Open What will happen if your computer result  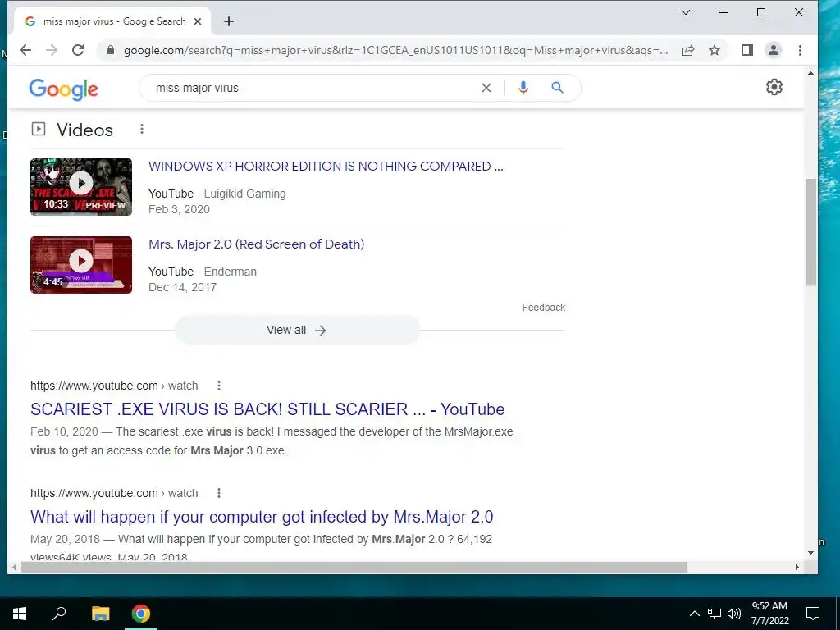coord(262,517)
